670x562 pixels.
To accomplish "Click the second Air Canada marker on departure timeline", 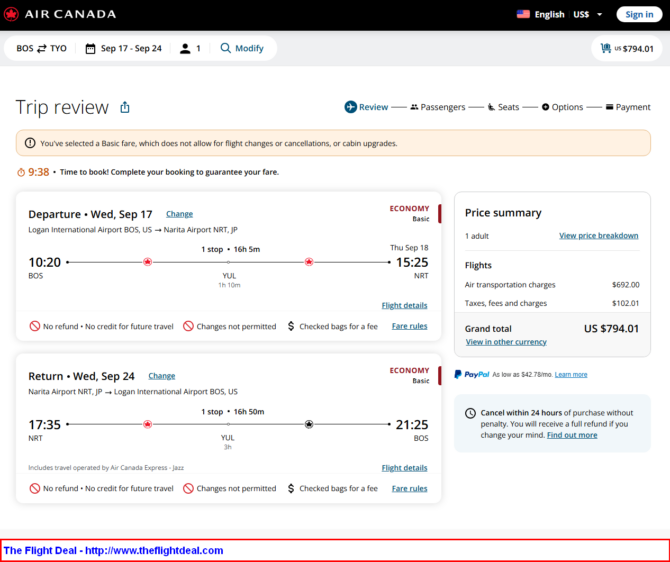I will 309,262.
